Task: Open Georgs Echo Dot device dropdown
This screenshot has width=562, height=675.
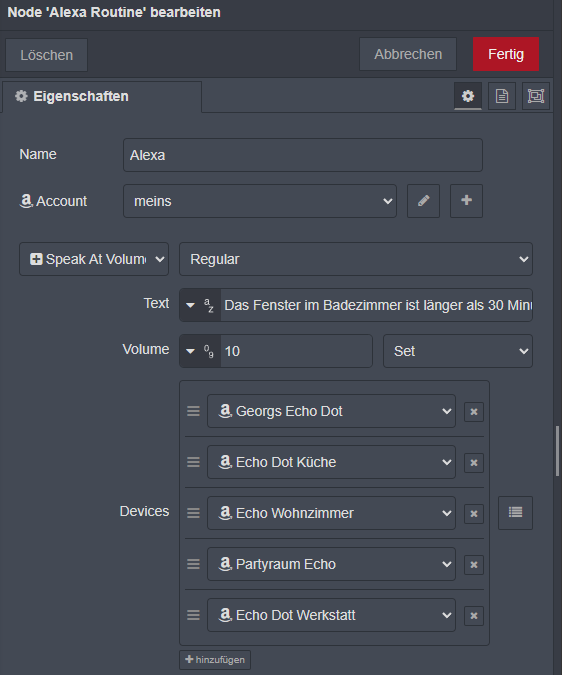Action: (331, 411)
